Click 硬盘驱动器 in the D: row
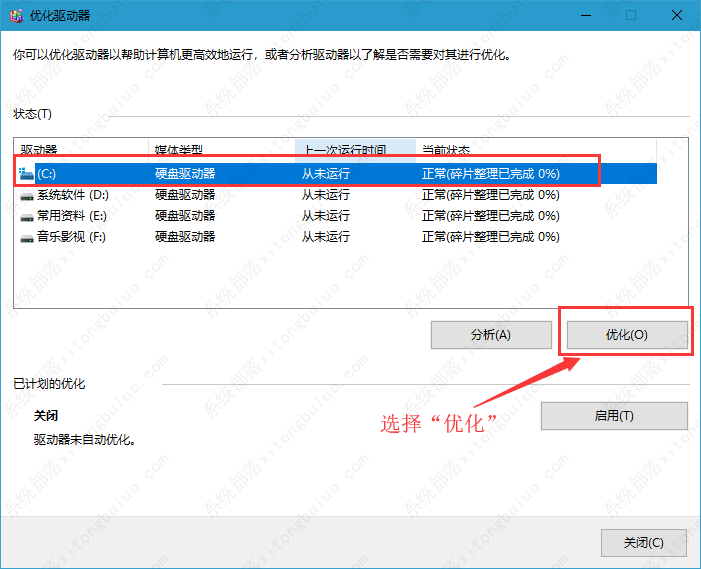Screen dimensions: 701x569 coord(185,195)
